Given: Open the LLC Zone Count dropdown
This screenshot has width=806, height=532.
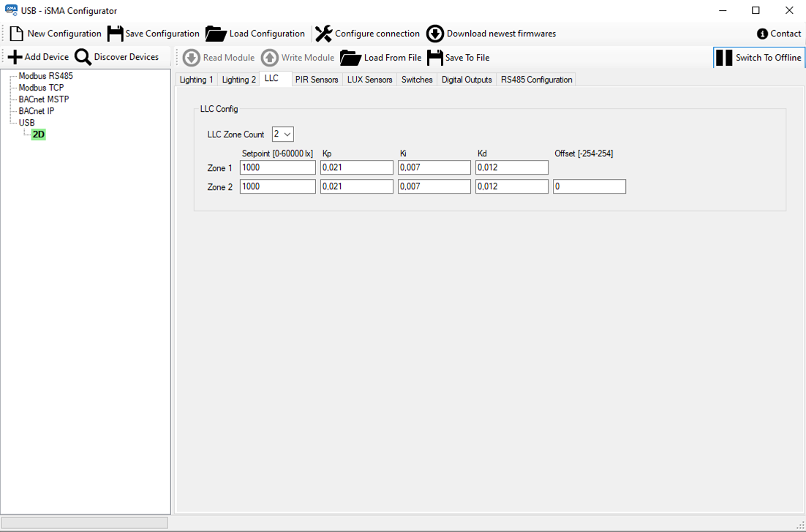Looking at the screenshot, I should 283,134.
